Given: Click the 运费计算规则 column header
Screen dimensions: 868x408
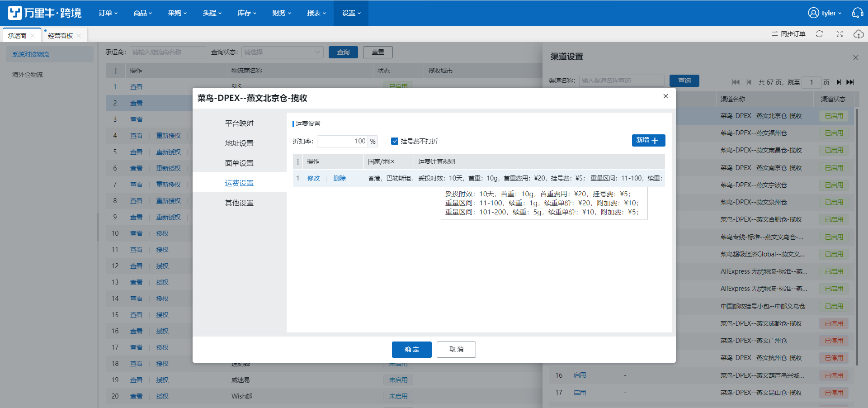Looking at the screenshot, I should [x=436, y=161].
